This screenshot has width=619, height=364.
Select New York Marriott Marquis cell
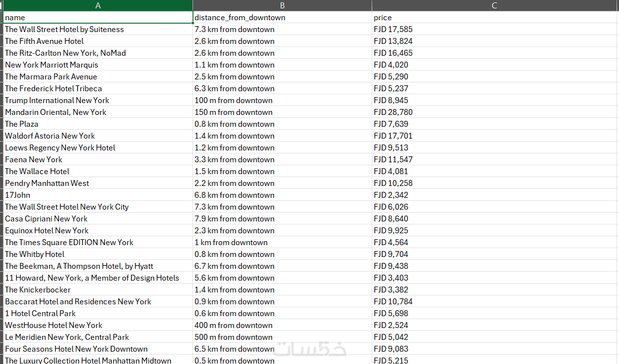[98, 65]
